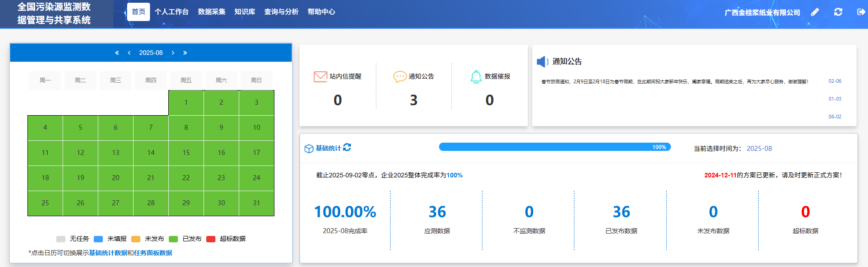
Task: Open the 数据采集 menu
Action: (211, 12)
